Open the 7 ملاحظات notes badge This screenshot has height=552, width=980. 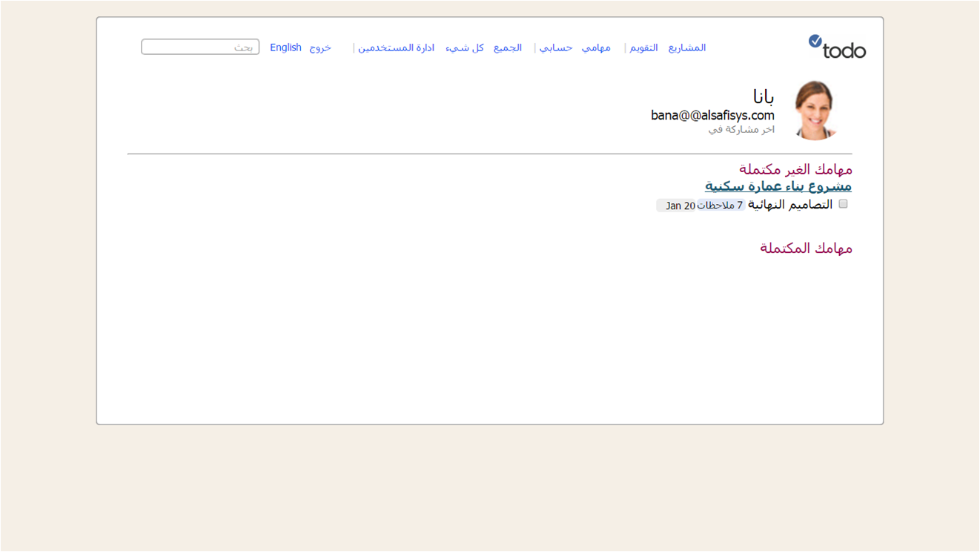721,206
